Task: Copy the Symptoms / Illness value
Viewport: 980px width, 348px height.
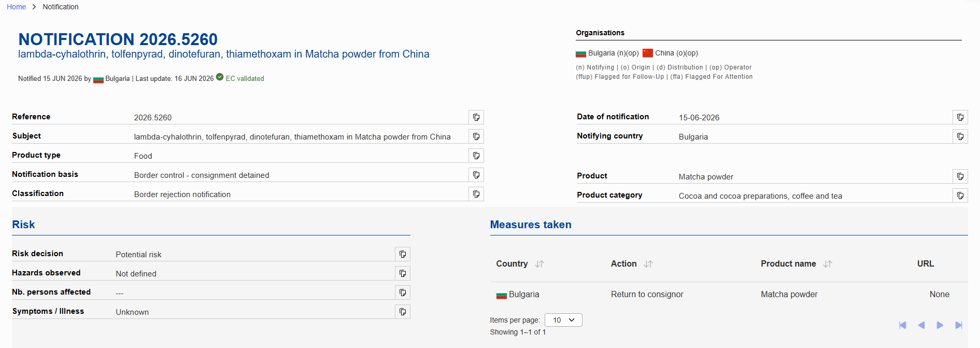Action: pyautogui.click(x=403, y=312)
